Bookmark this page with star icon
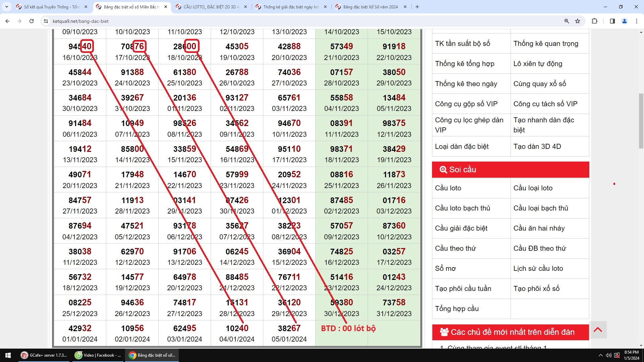The image size is (644, 362). tap(578, 21)
